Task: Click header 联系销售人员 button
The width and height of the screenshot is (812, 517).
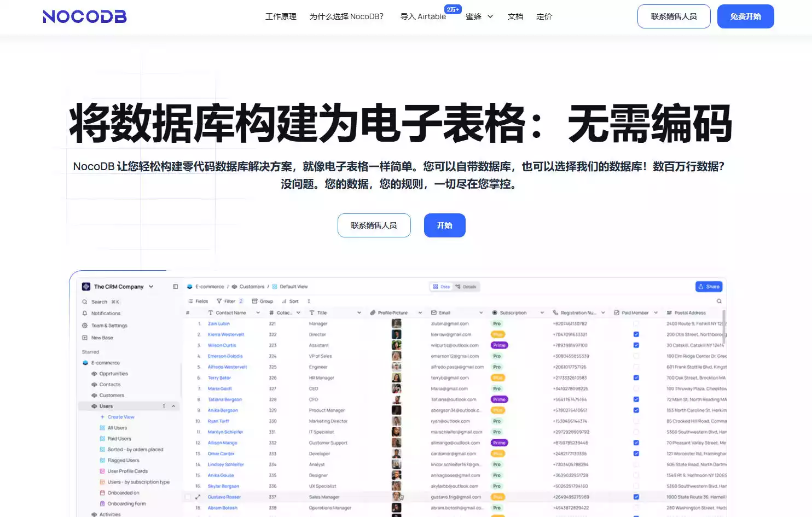Action: click(x=674, y=16)
